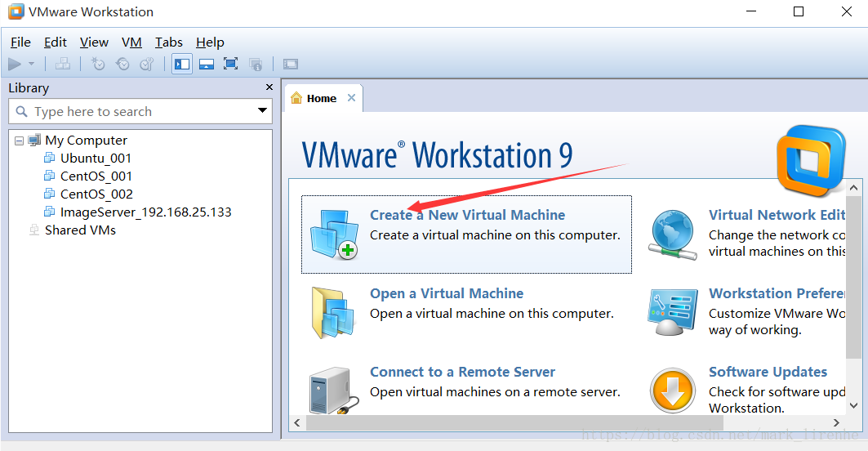Collapse the My Computer tree node

click(x=19, y=141)
